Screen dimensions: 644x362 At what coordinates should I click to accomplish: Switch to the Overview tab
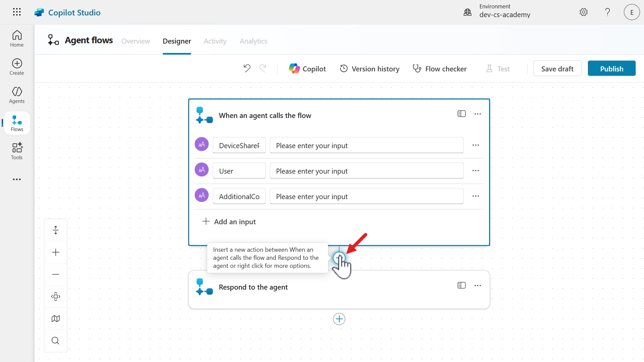[x=136, y=41]
